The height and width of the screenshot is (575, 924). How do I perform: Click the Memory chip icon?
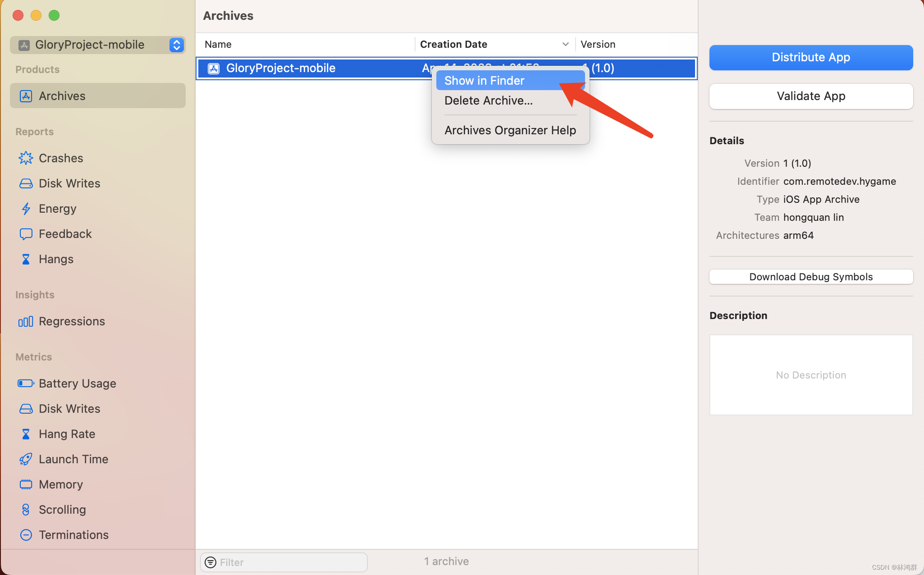tap(26, 484)
